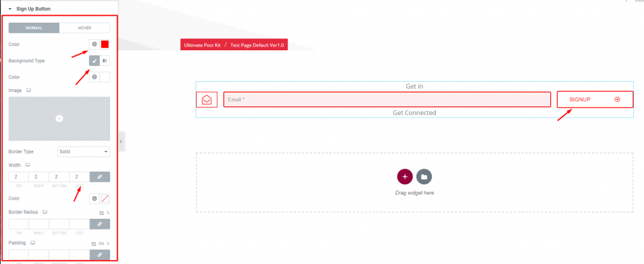The height and width of the screenshot is (264, 644).
Task: Toggle linked values for Padding
Action: (x=100, y=255)
